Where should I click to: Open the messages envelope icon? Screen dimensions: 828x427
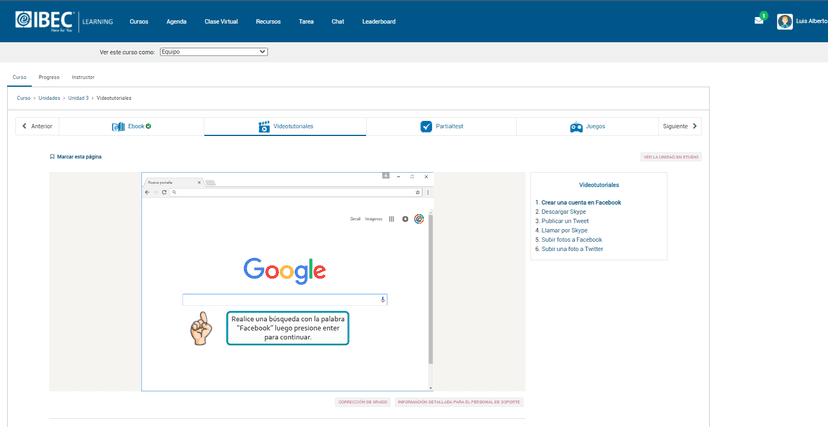(759, 21)
